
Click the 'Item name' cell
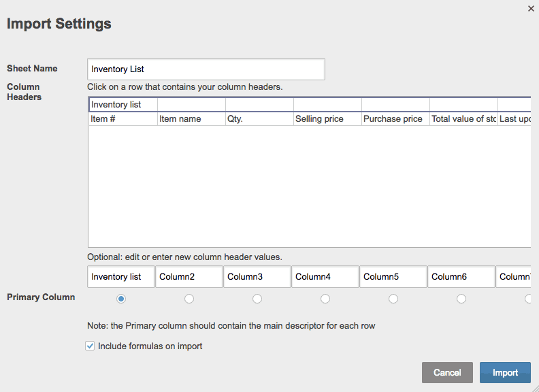click(x=191, y=119)
